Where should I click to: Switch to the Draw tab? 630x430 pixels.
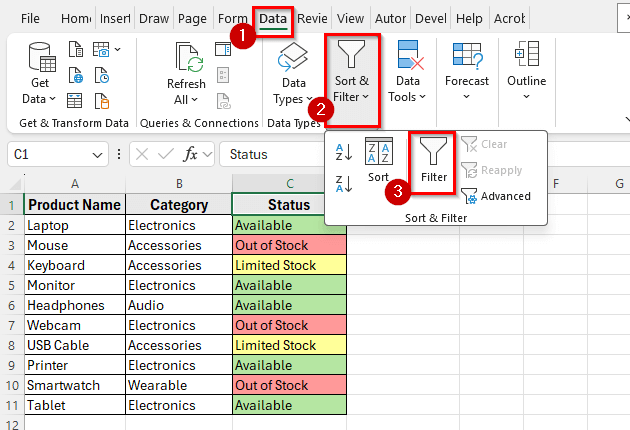point(154,18)
